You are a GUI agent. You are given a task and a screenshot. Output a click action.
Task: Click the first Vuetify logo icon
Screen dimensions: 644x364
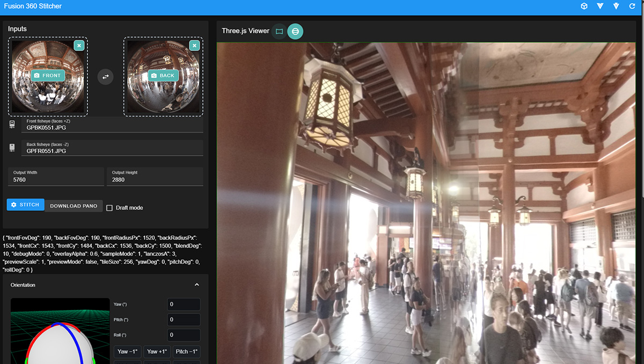(600, 6)
